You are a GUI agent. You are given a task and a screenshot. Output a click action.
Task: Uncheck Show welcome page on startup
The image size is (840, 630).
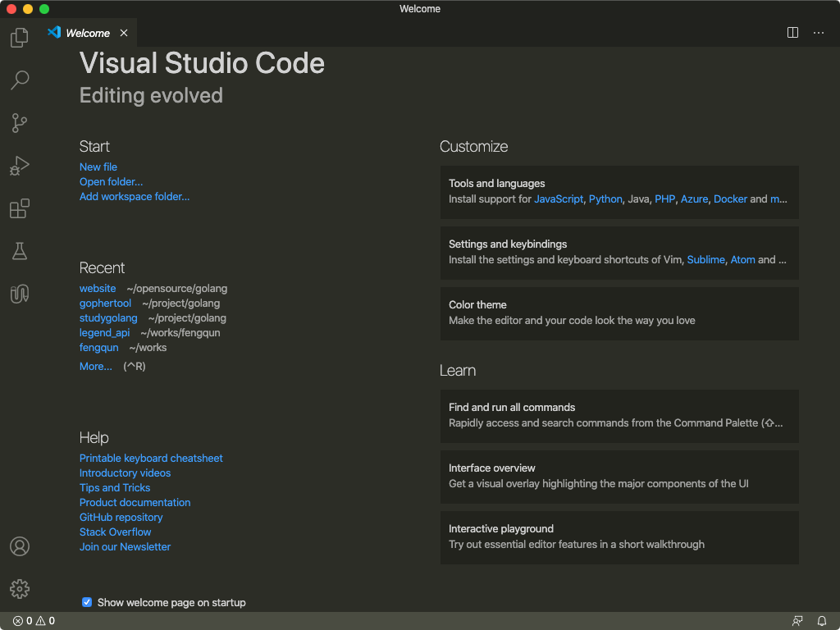pos(87,602)
